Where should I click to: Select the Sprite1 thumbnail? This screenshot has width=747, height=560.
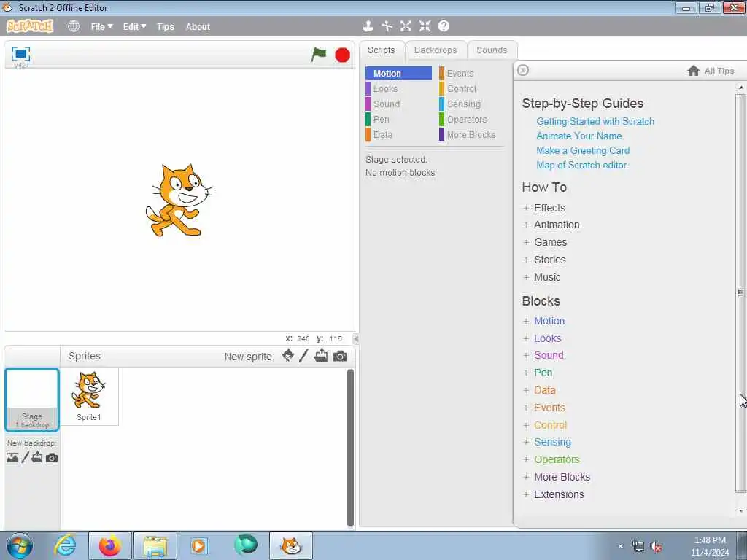pyautogui.click(x=89, y=396)
